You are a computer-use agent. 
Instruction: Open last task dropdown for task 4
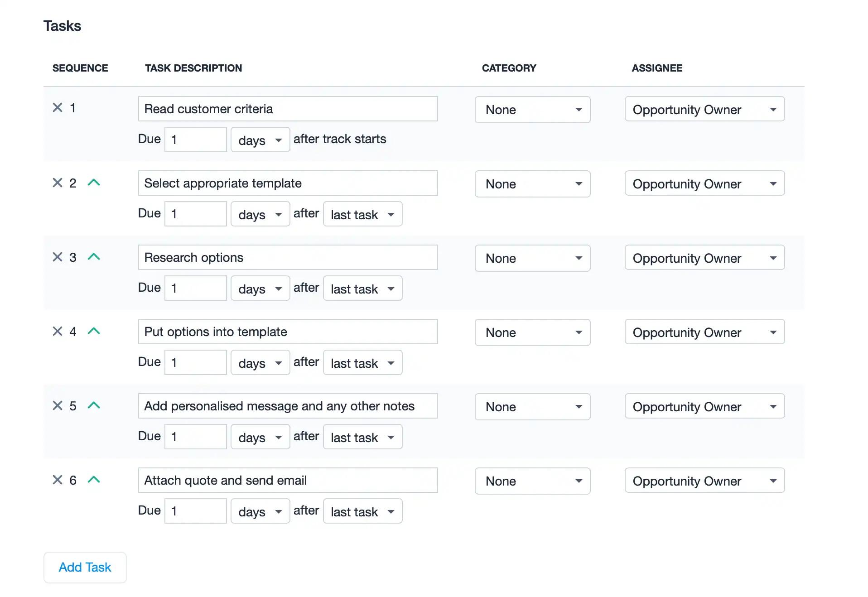coord(362,363)
